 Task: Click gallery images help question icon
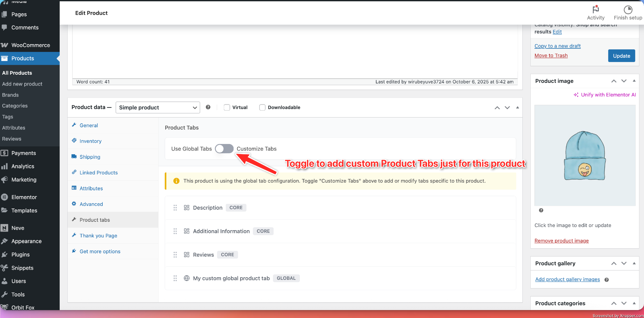click(x=606, y=280)
